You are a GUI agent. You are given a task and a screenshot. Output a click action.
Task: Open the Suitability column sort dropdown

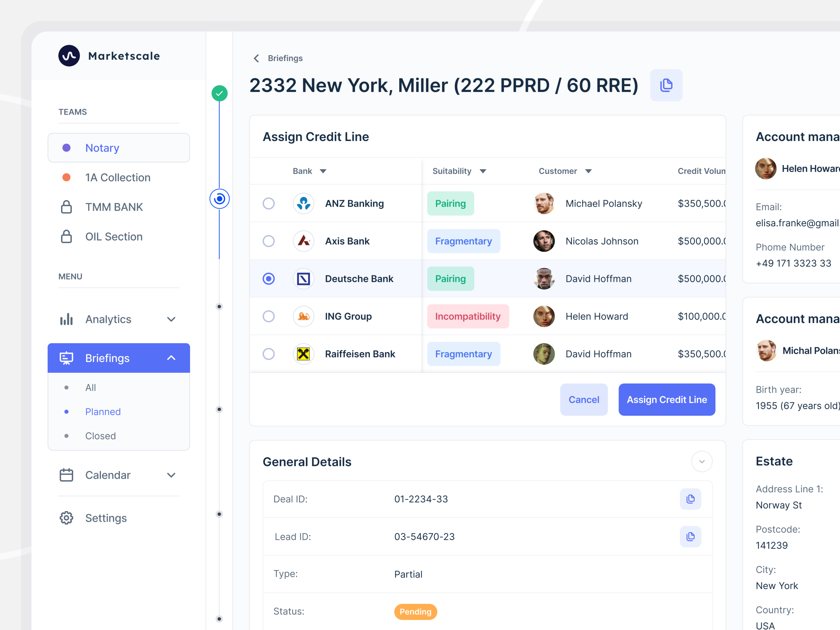pyautogui.click(x=483, y=171)
